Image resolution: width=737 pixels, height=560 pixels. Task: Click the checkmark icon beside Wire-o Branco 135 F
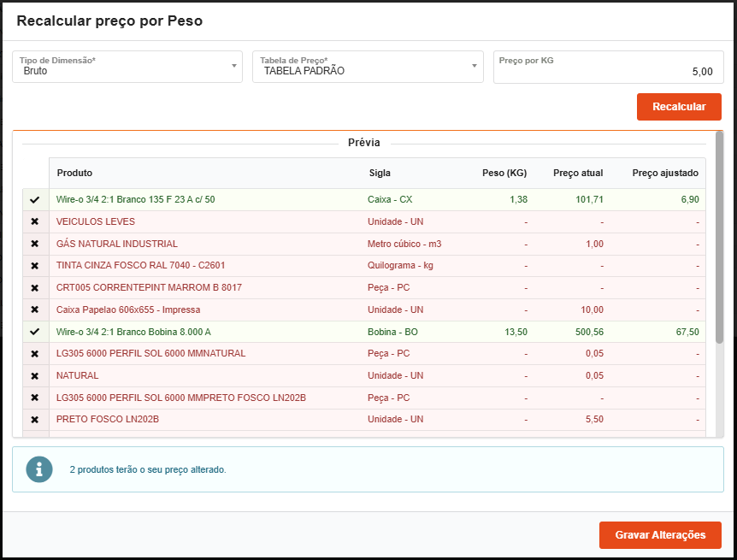click(x=35, y=200)
